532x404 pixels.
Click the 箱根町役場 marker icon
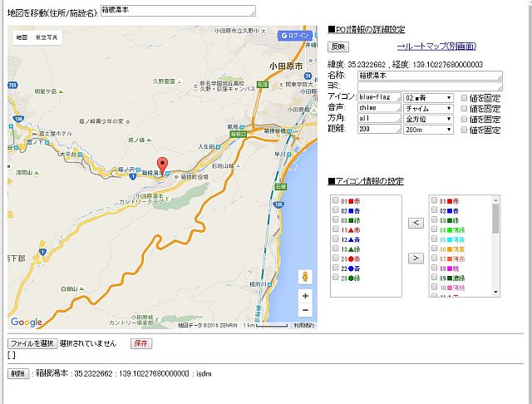(x=176, y=177)
